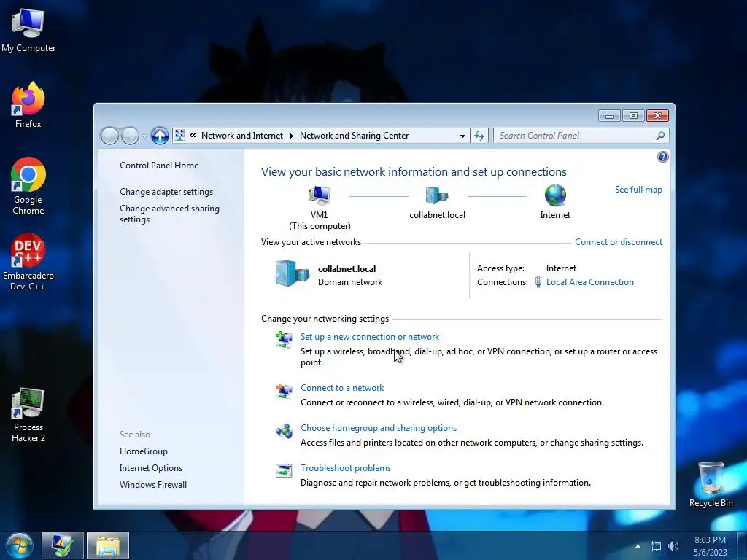Expand the address bar chevrons

coord(193,135)
